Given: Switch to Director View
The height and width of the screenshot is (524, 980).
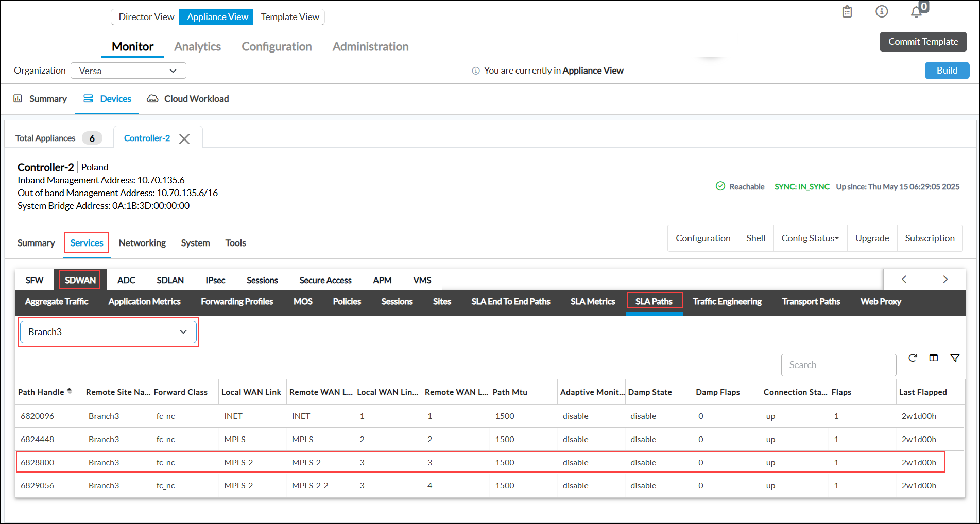Looking at the screenshot, I should (x=146, y=17).
